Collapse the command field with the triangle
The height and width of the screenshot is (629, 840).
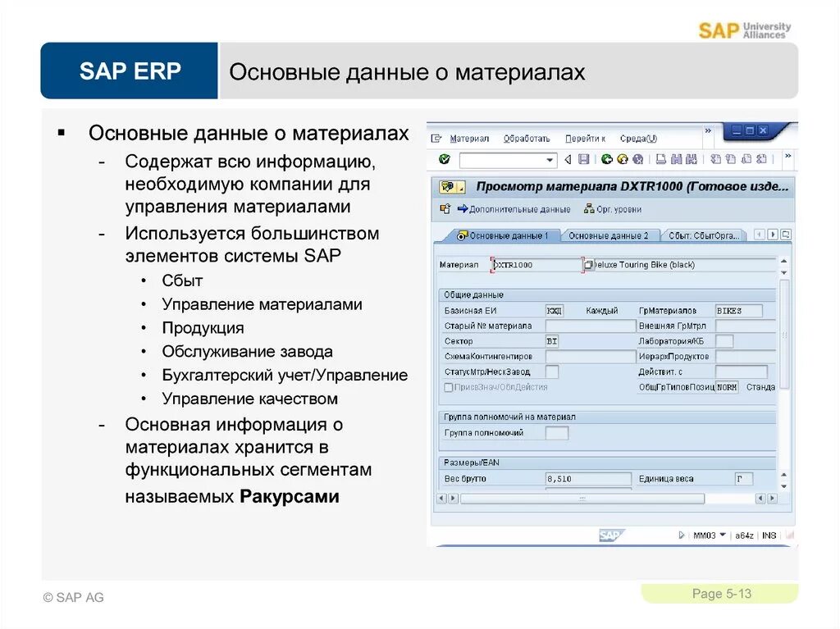[x=568, y=159]
